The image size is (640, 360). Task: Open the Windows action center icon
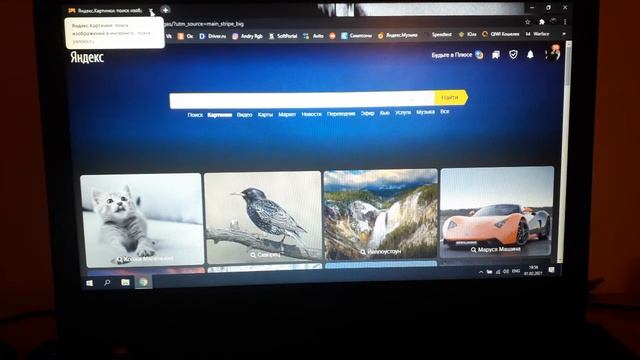552,270
